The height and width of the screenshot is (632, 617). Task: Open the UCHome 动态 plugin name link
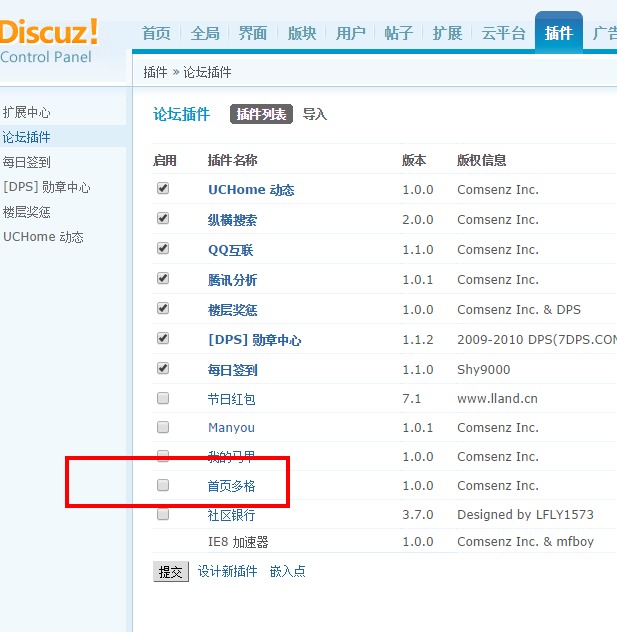click(x=251, y=189)
